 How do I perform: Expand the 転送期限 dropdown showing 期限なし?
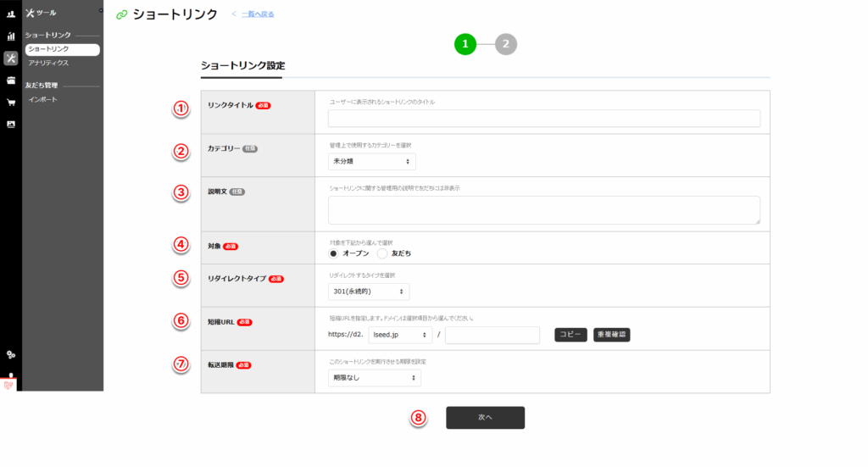(x=374, y=378)
